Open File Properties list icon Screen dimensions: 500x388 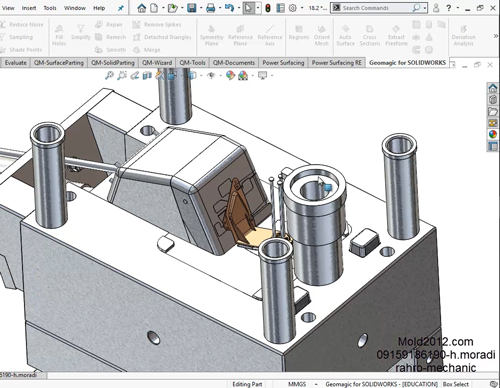coord(280,8)
